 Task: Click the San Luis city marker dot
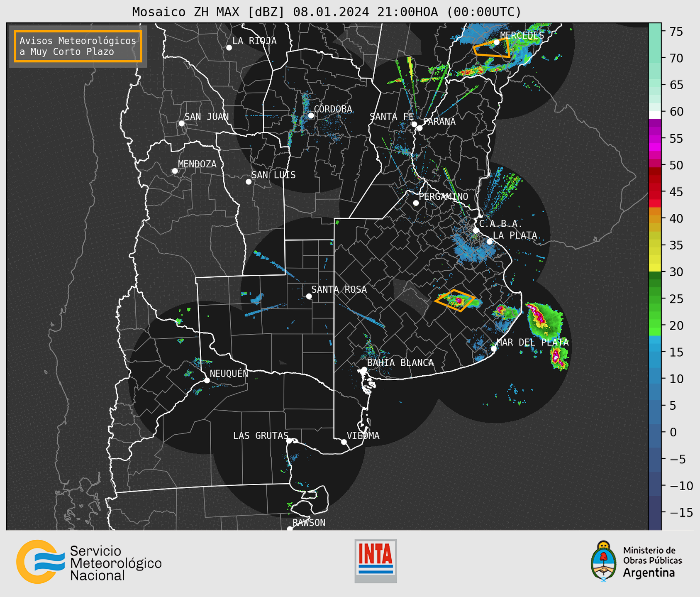click(x=249, y=182)
